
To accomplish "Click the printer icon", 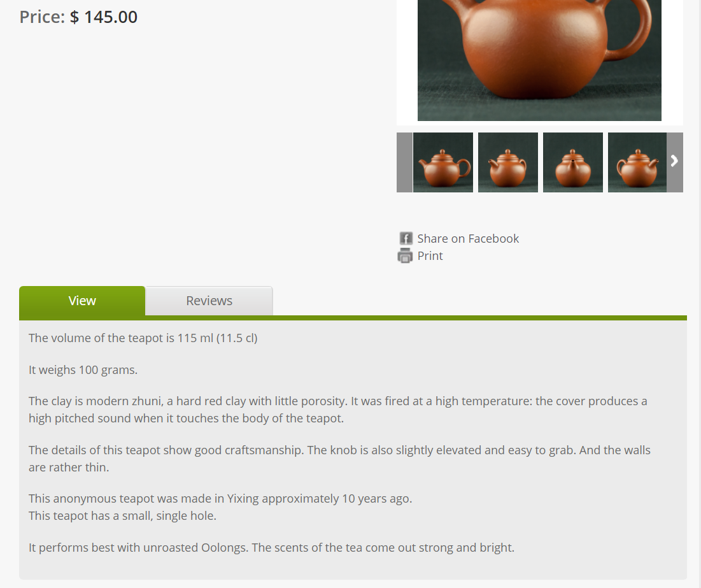I will click(x=405, y=255).
